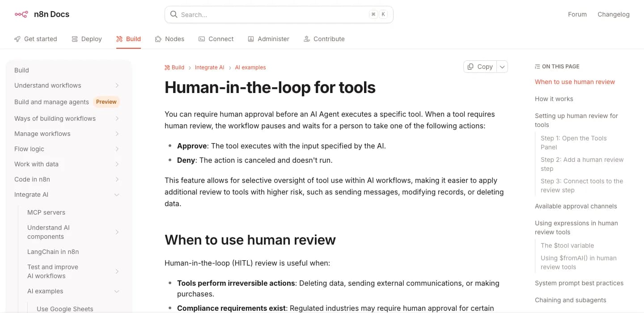Jump to Using expressions in human review tools
Viewport: 644px width, 313px height.
(x=576, y=228)
